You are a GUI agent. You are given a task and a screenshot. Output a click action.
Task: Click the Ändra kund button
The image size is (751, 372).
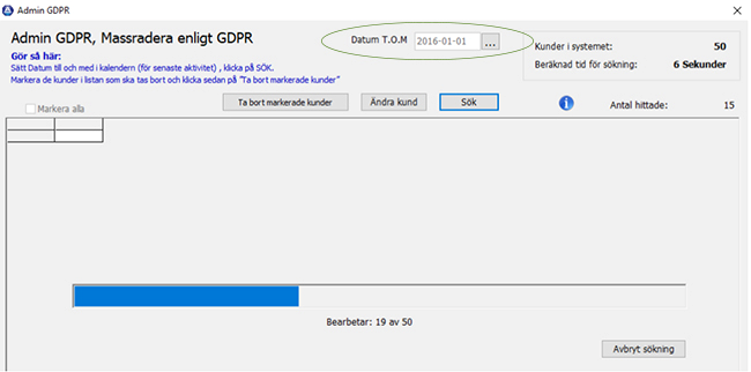(394, 102)
